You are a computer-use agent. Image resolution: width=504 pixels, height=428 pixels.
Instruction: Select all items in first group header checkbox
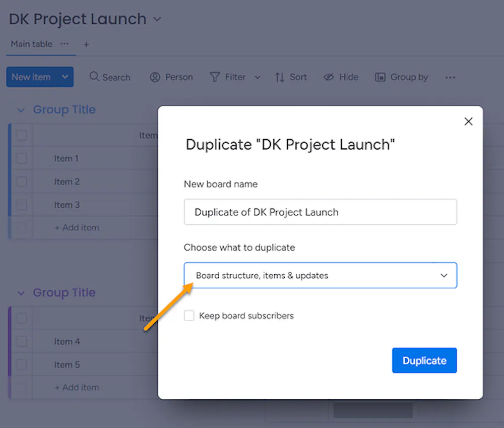(22, 136)
